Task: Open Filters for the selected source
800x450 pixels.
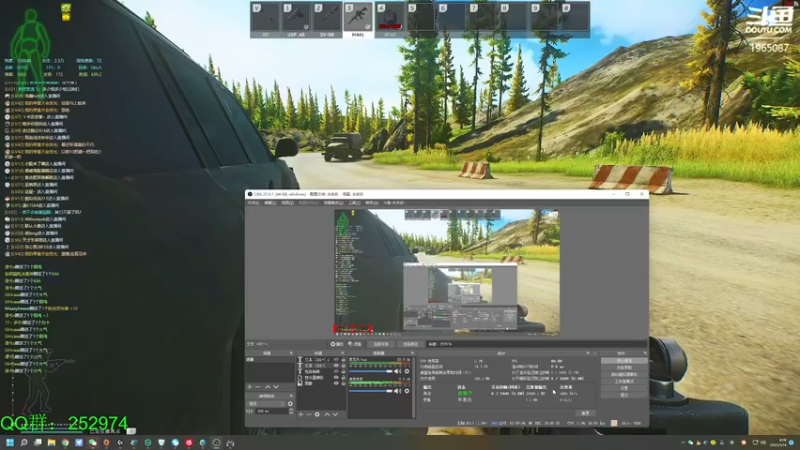Action: [355, 344]
